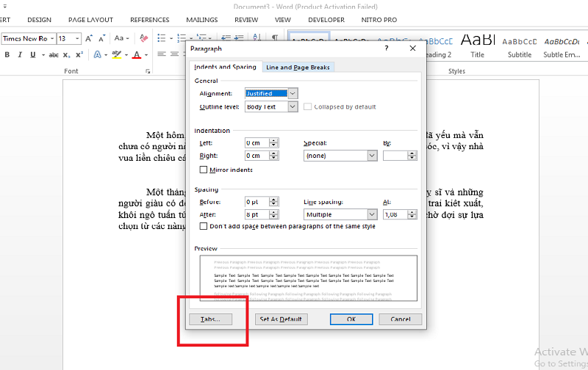The image size is (588, 370).
Task: Open Font dialog launcher icon
Action: [x=148, y=71]
